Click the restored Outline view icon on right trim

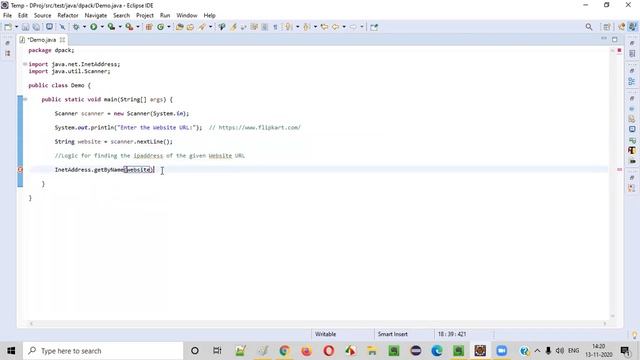click(632, 81)
